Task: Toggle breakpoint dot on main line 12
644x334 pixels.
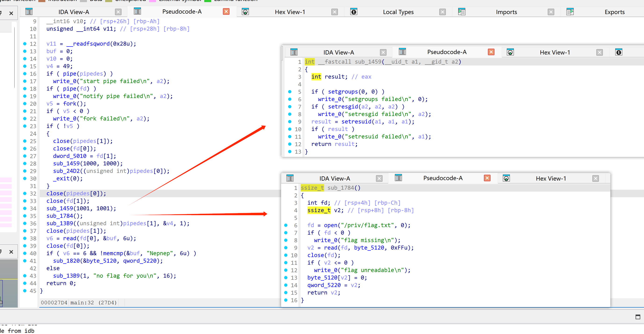Action: (x=25, y=44)
